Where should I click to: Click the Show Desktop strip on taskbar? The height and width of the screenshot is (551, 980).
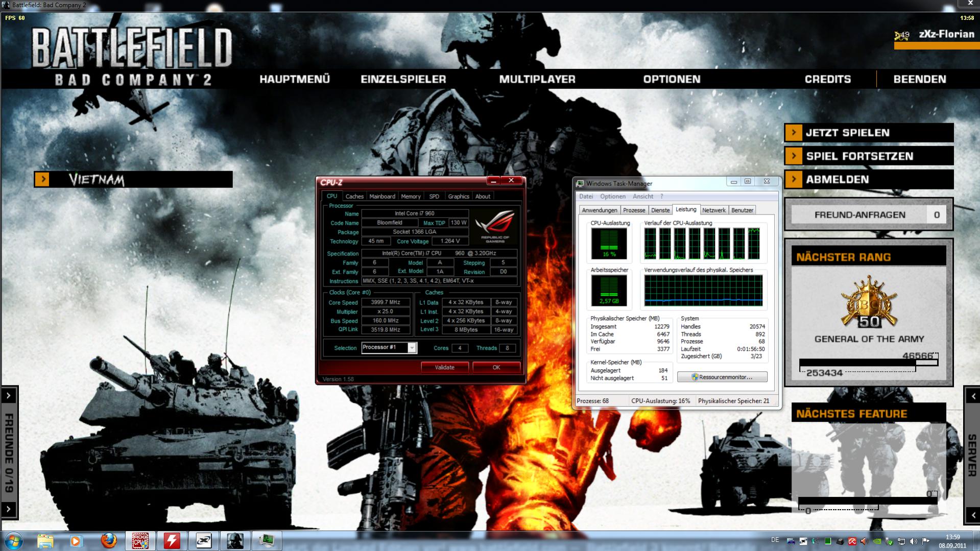(x=976, y=541)
